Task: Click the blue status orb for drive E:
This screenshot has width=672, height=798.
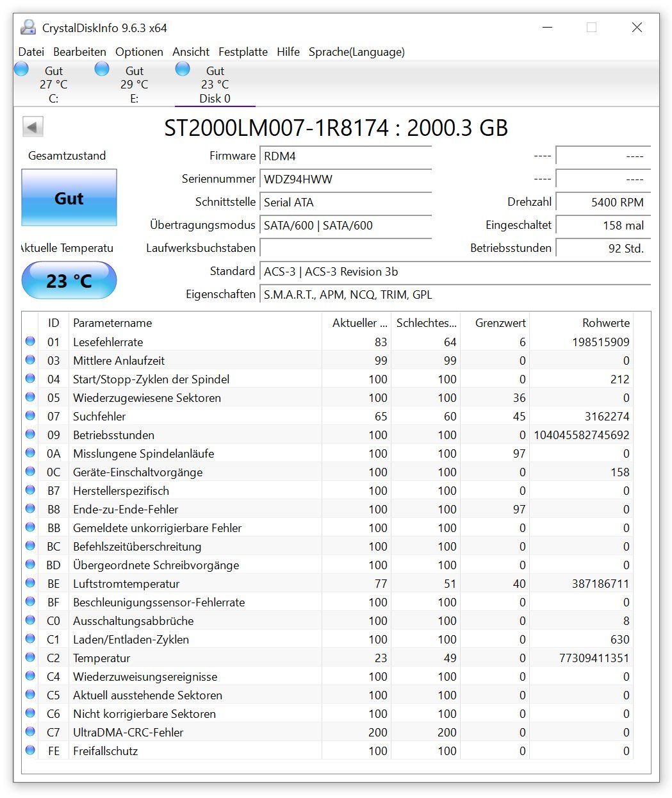Action: pos(102,69)
